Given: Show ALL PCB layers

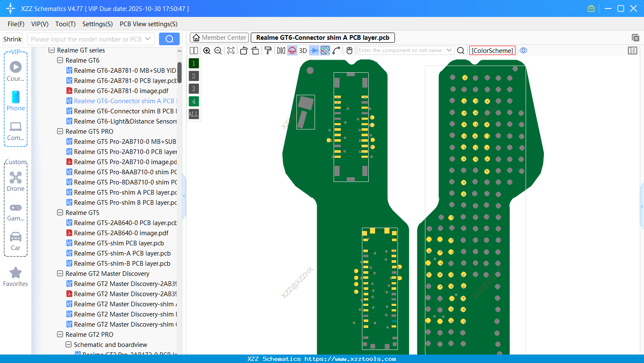Looking at the screenshot, I should [x=194, y=114].
